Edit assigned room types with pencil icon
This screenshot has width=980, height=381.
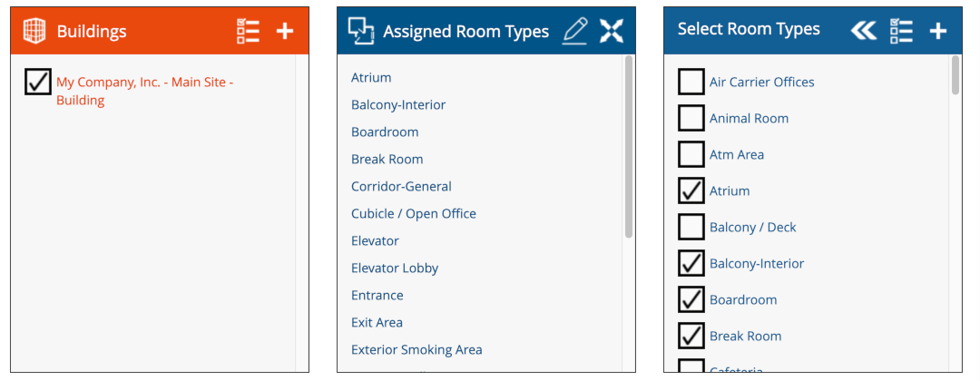point(574,31)
